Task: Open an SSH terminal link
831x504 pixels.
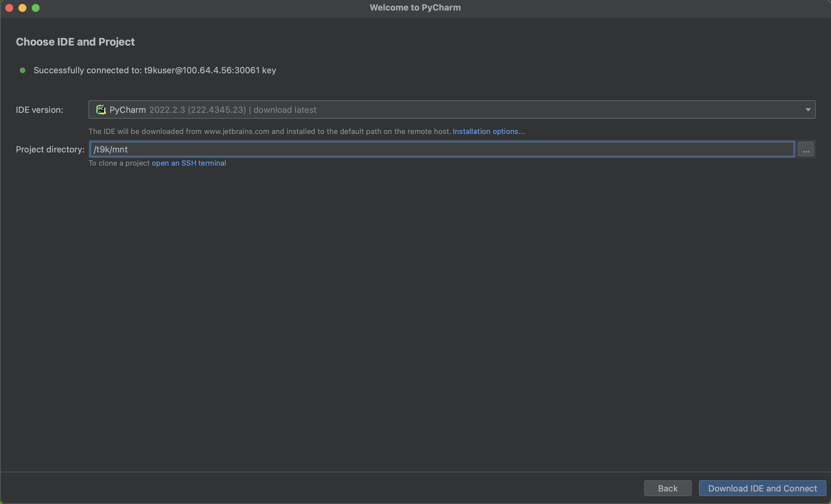Action: pos(189,163)
